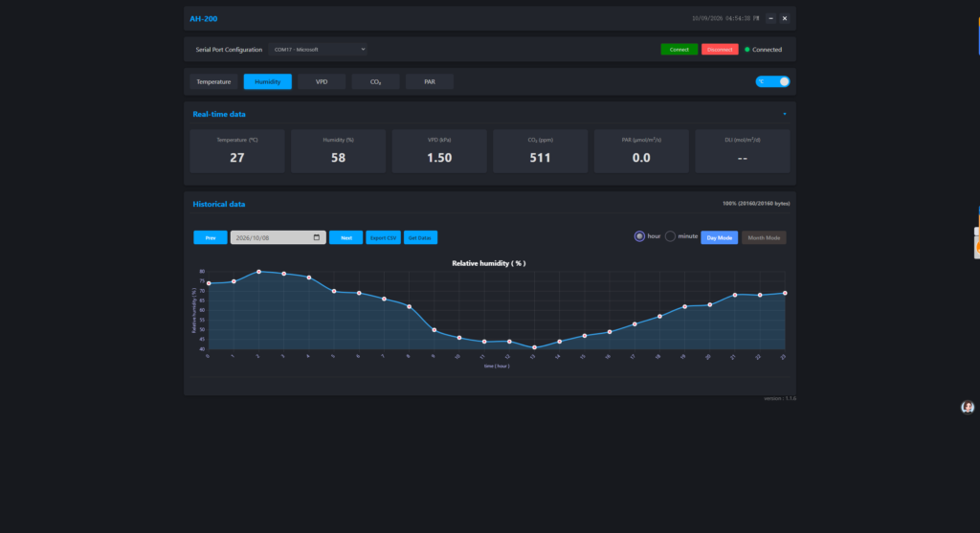
Task: Switch to the PAR tab
Action: click(430, 82)
